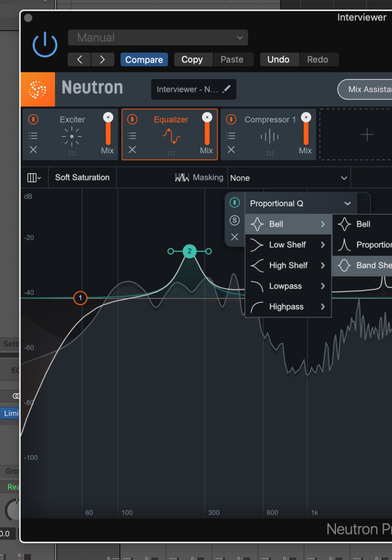The width and height of the screenshot is (392, 560).
Task: Open the spectrum display options icon
Action: 34,178
